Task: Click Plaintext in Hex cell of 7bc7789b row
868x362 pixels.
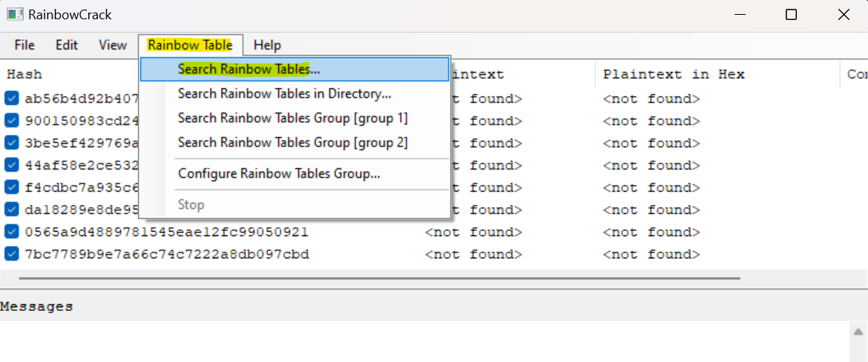Action: point(652,255)
